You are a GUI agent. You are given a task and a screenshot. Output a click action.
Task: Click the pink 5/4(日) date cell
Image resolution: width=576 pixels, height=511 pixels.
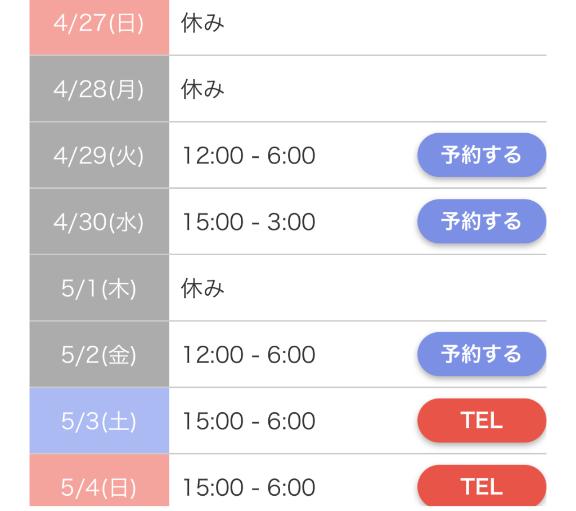(x=99, y=480)
